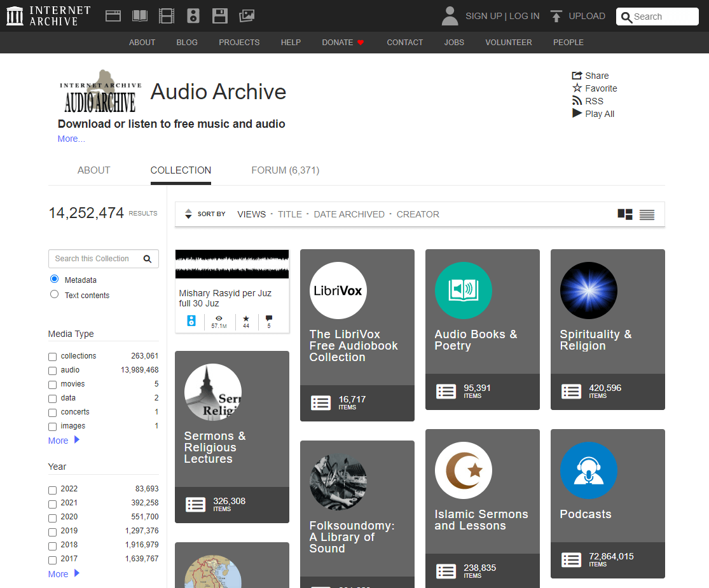Open the Software floppy disk icon

pyautogui.click(x=220, y=17)
